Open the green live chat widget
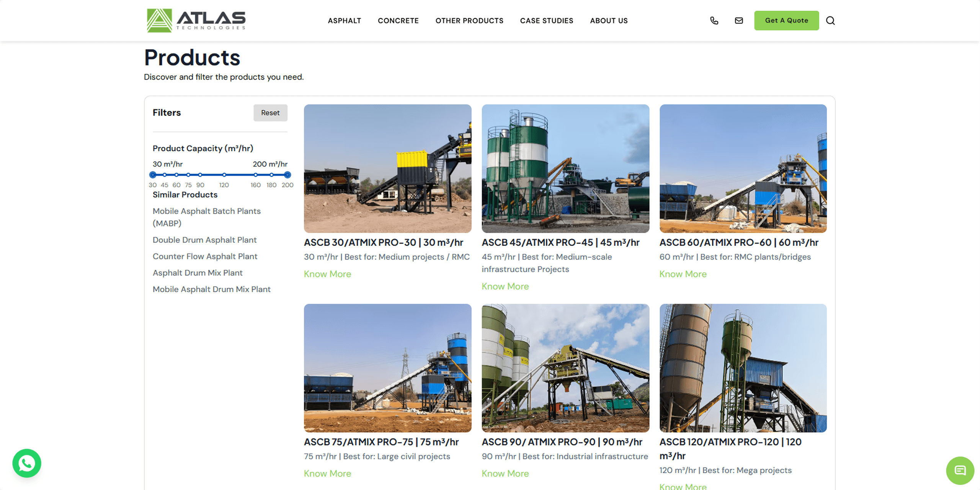 point(960,470)
